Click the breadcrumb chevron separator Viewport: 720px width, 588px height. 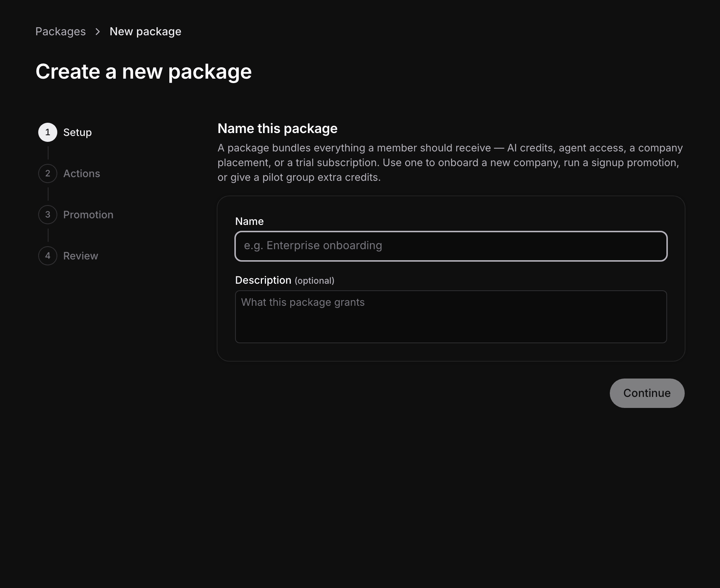pyautogui.click(x=98, y=32)
